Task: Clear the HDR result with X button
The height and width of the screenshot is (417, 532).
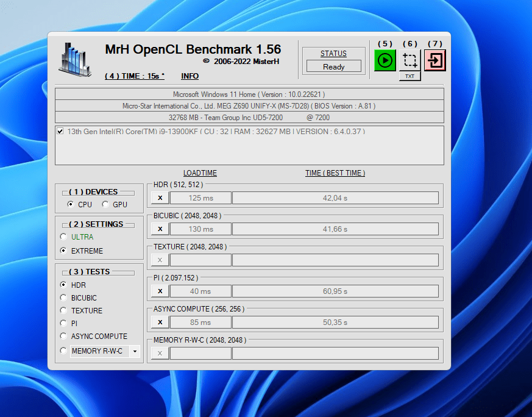Action: [x=160, y=198]
